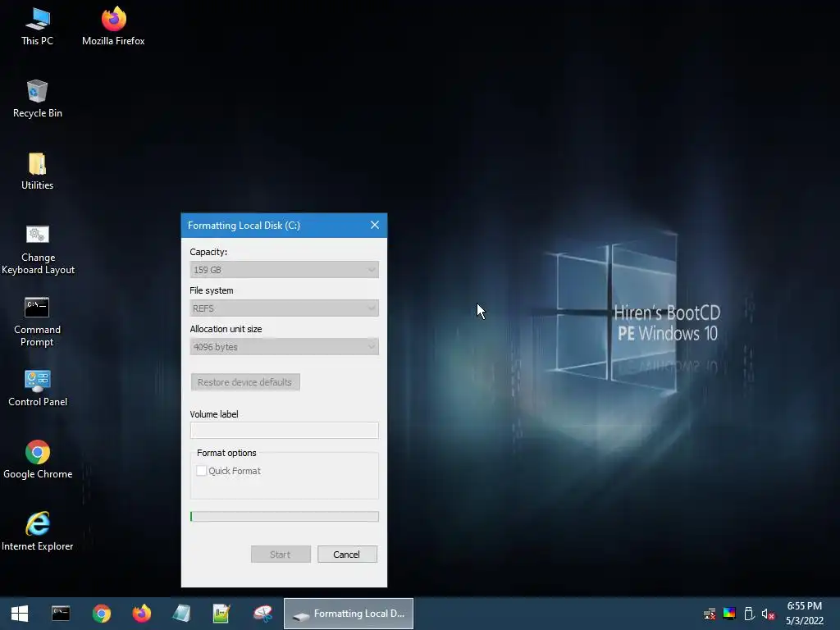The height and width of the screenshot is (630, 840).
Task: Close the Formatting Local Disk dialog
Action: tap(375, 225)
